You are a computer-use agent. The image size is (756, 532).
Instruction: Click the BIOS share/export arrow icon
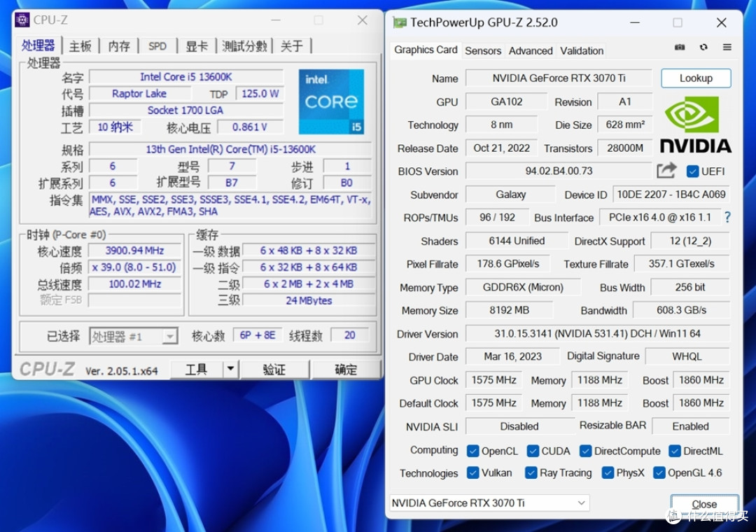(666, 171)
